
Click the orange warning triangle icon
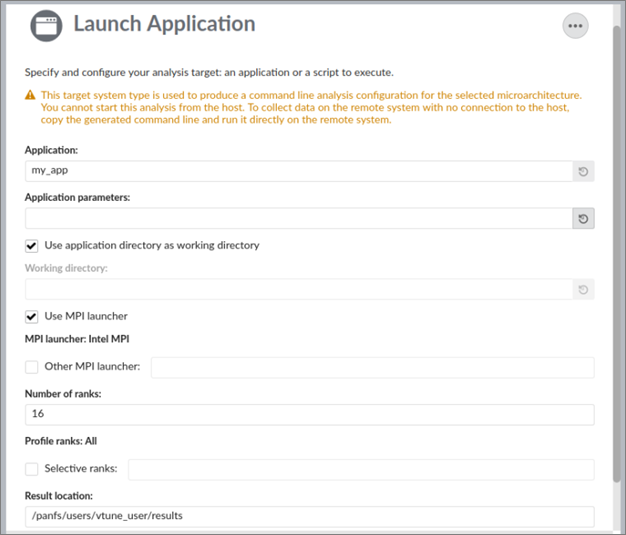(x=30, y=96)
